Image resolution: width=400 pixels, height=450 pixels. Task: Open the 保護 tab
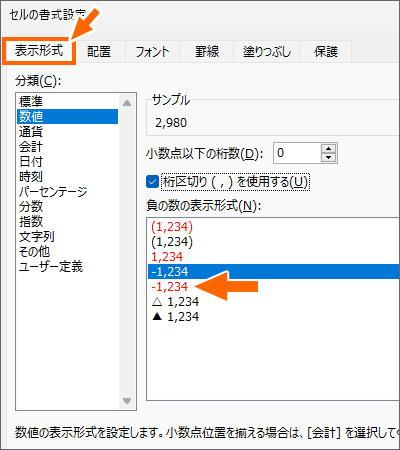pos(326,52)
